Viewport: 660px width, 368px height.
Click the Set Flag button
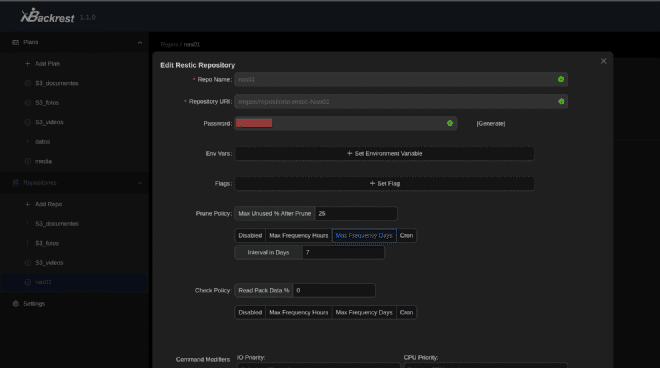pyautogui.click(x=384, y=184)
